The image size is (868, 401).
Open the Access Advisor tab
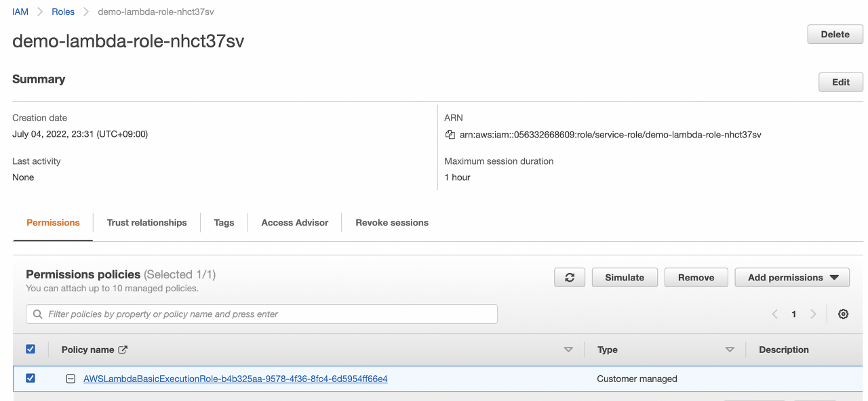[x=295, y=222]
